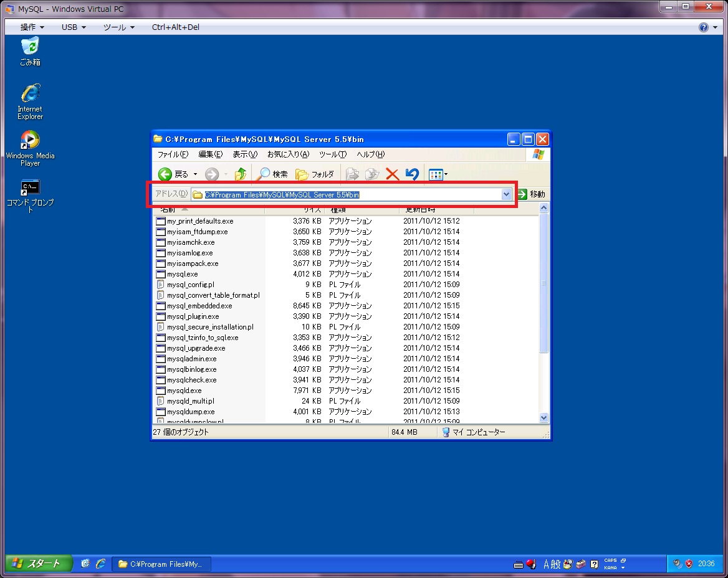Click the IME tools toolbox tray icon
The width and height of the screenshot is (728, 578).
coord(581,564)
